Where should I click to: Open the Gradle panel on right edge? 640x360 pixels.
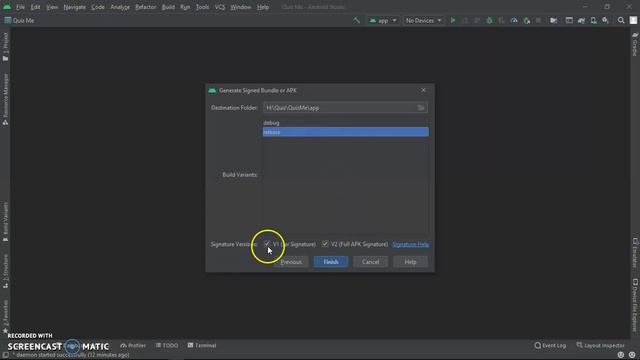click(x=635, y=44)
